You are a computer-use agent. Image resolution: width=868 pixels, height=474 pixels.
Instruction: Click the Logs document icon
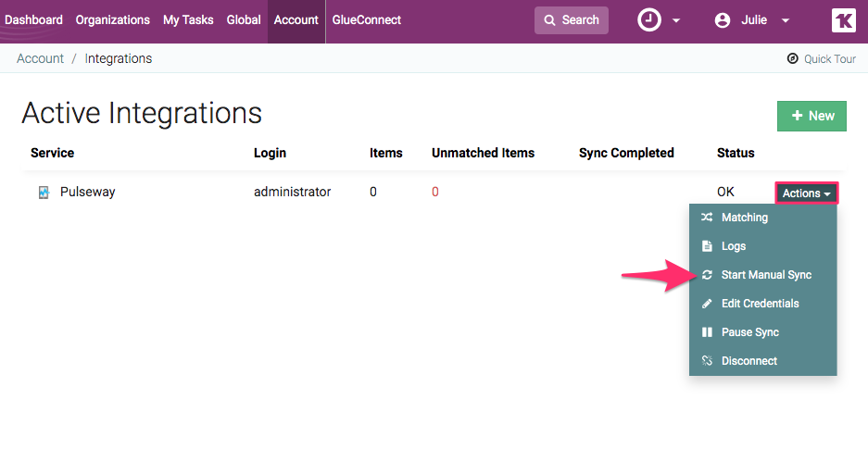pyautogui.click(x=707, y=246)
